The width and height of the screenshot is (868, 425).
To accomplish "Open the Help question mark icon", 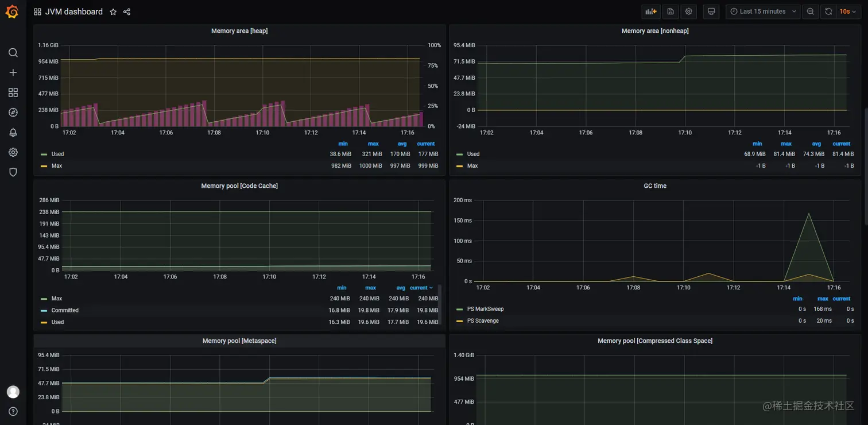I will click(13, 411).
